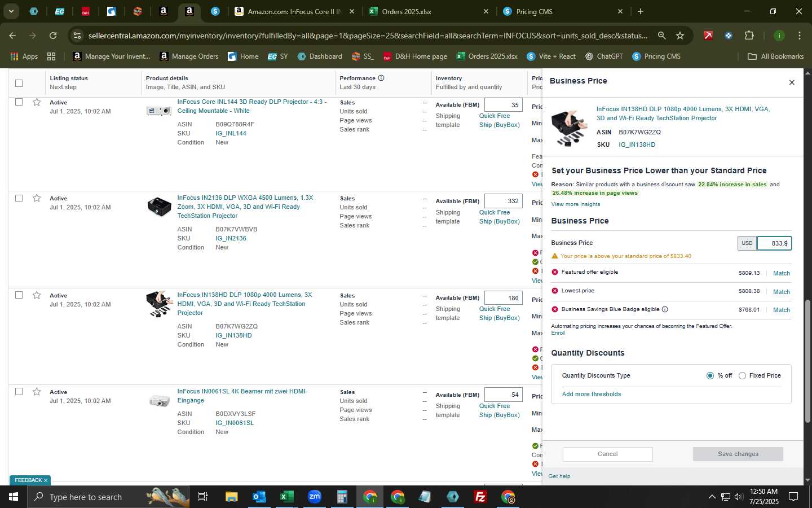Open the Apps bookmark shortcut

point(24,56)
